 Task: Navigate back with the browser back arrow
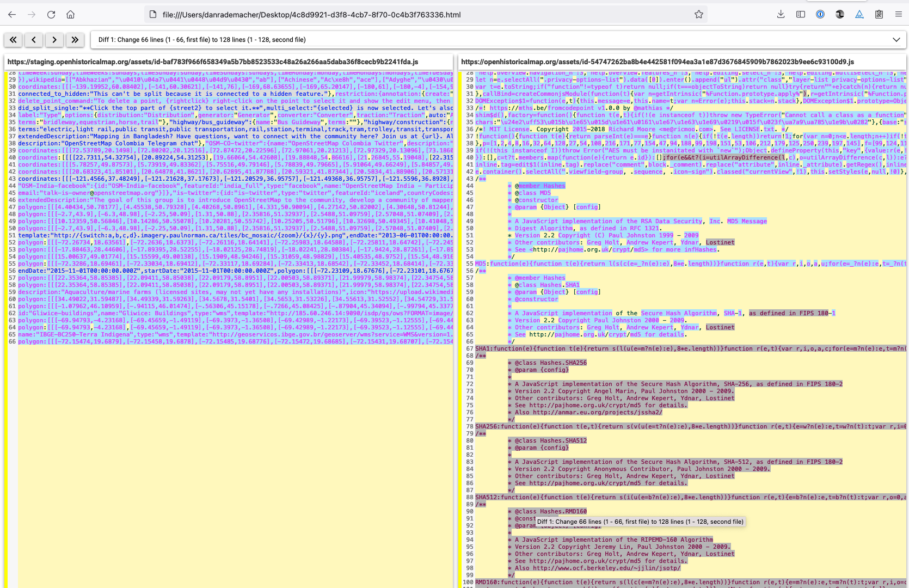12,15
